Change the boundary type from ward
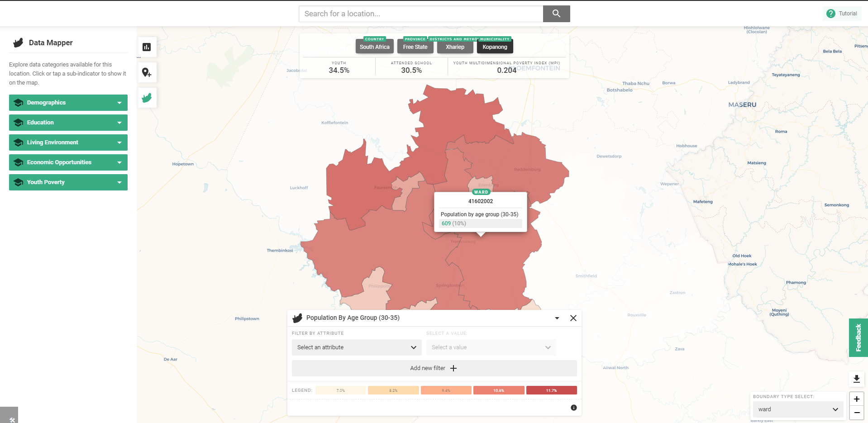Image resolution: width=868 pixels, height=423 pixels. click(x=797, y=409)
